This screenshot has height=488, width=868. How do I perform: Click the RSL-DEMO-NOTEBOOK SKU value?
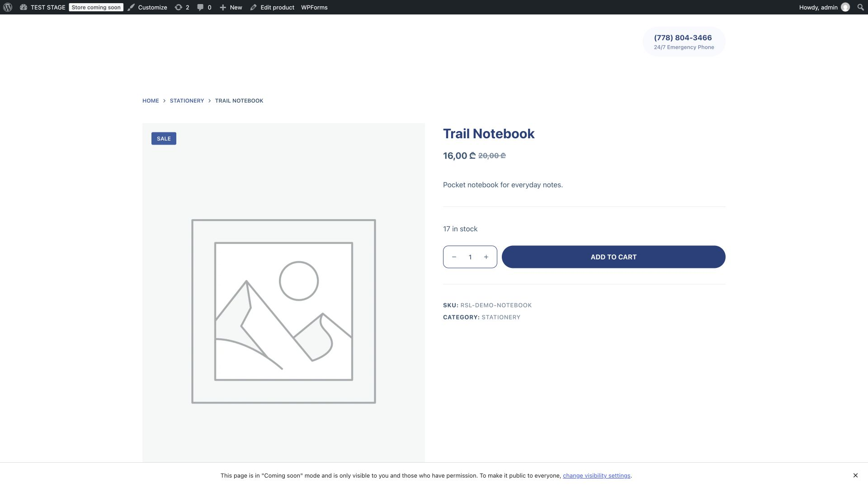tap(496, 305)
